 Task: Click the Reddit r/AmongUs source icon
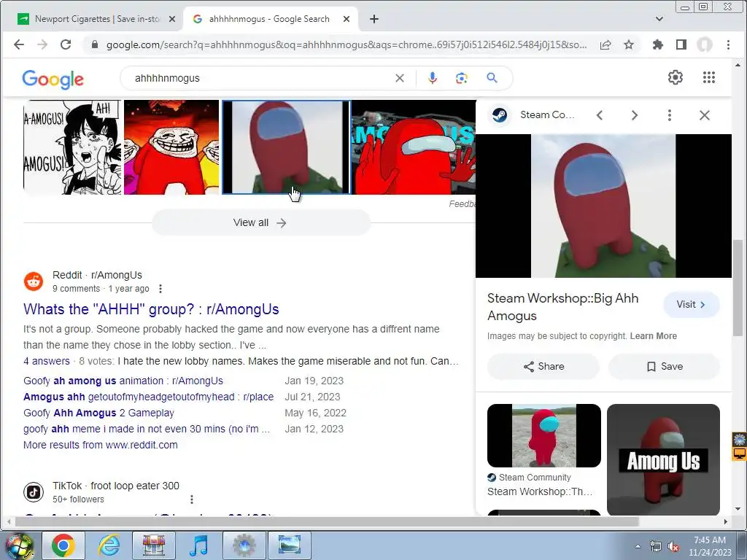(x=34, y=281)
